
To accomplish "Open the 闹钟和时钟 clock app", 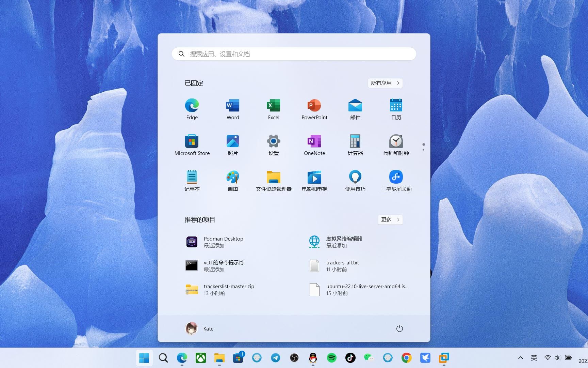I will [x=396, y=145].
